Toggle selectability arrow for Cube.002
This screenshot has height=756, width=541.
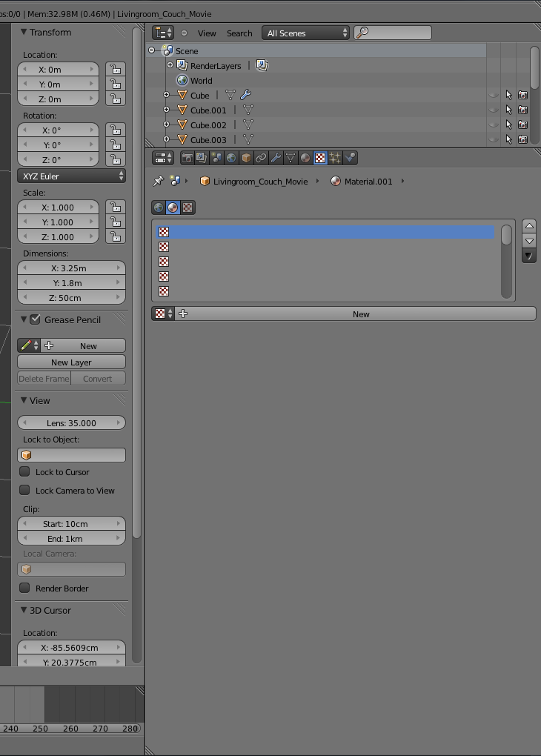pos(508,125)
